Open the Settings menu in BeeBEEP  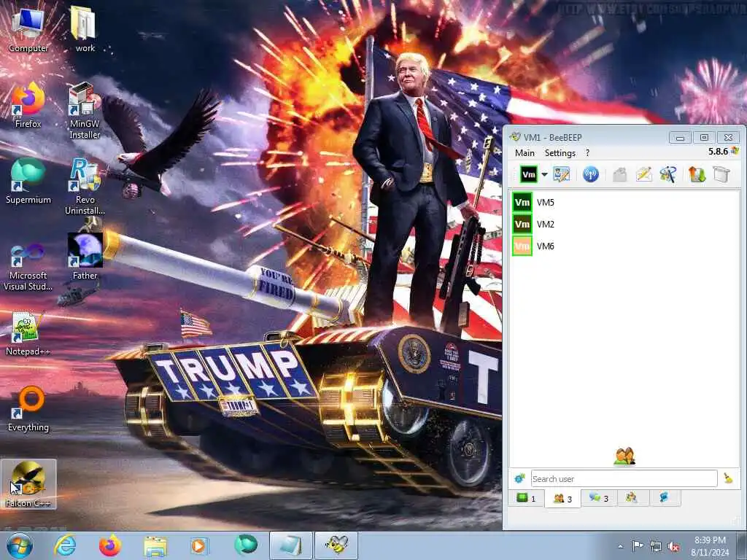pyautogui.click(x=560, y=153)
